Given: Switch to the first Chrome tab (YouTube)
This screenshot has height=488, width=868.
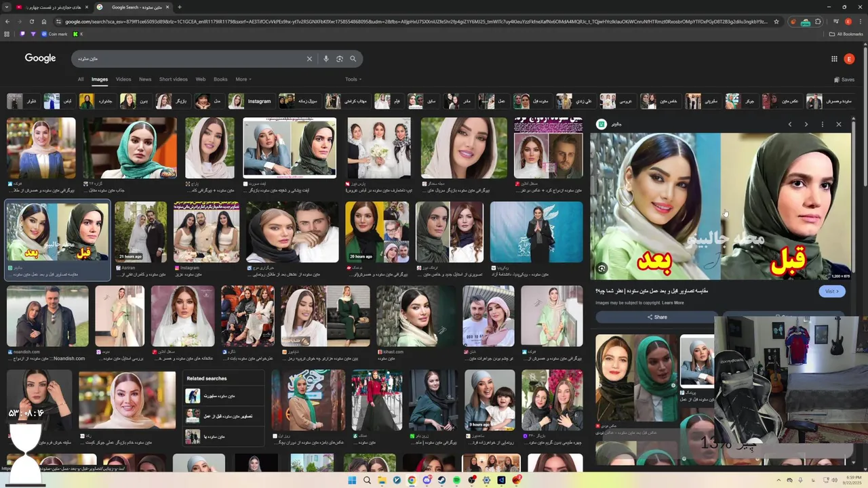Looking at the screenshot, I should [x=51, y=7].
